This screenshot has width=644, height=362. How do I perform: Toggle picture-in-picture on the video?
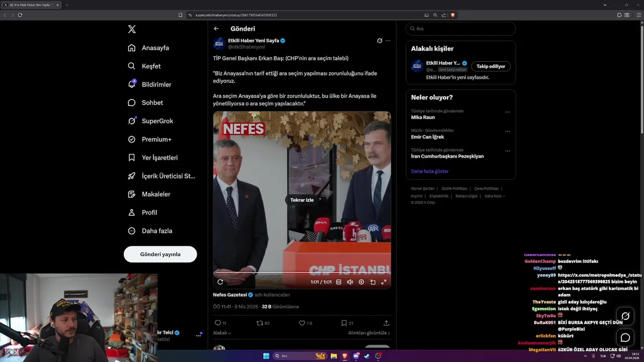coord(373,282)
